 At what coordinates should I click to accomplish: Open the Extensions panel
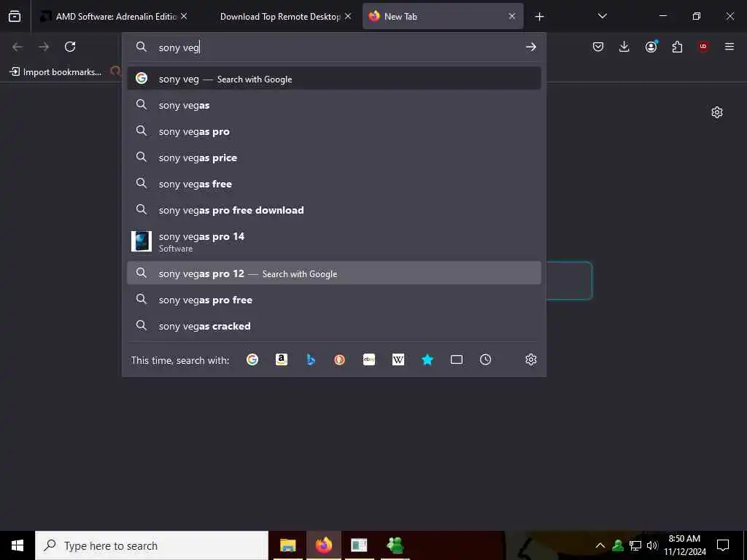tap(677, 47)
